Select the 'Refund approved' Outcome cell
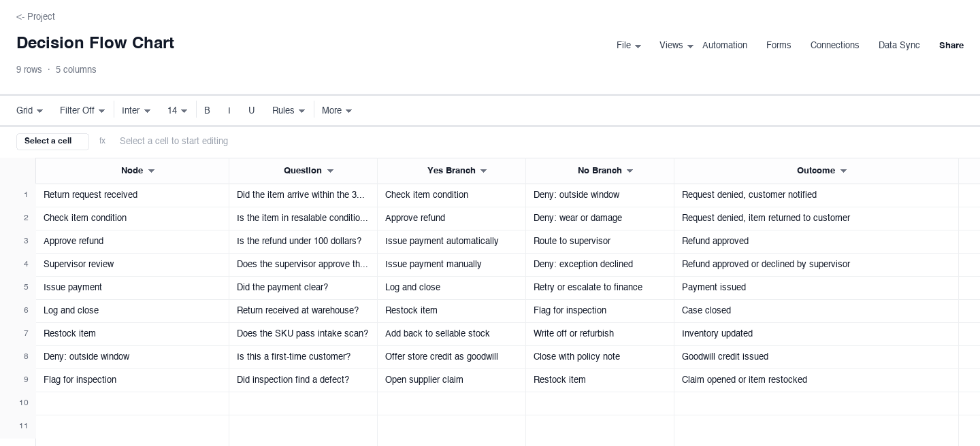This screenshot has width=980, height=446. point(816,241)
